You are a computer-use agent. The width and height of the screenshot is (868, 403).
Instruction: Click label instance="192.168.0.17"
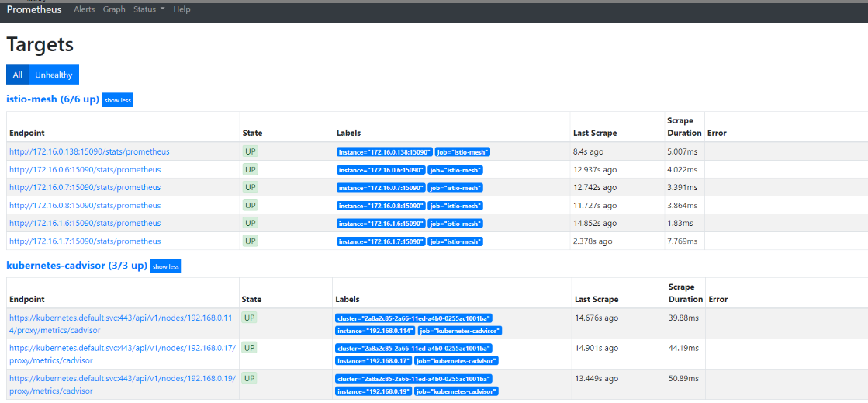click(373, 361)
